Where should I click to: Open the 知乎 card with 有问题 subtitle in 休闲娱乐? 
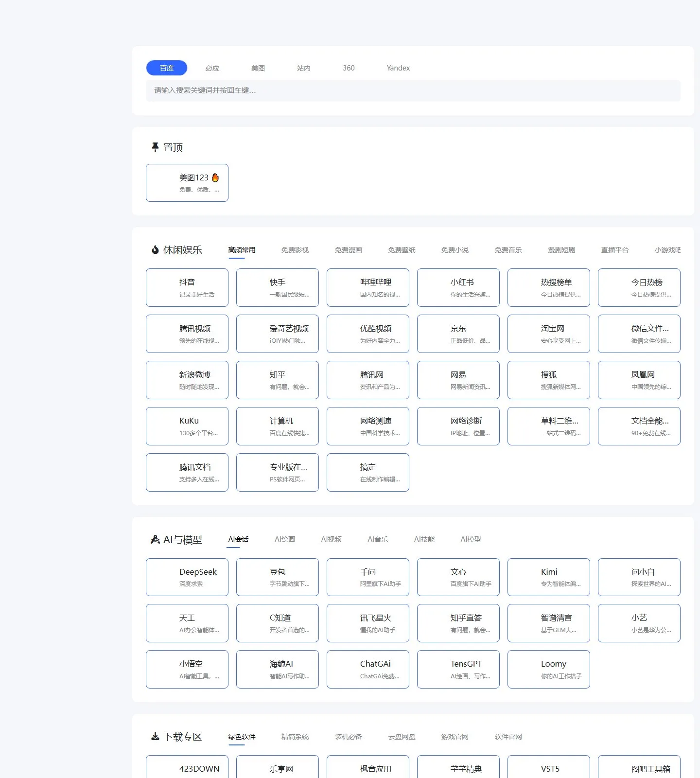[278, 380]
